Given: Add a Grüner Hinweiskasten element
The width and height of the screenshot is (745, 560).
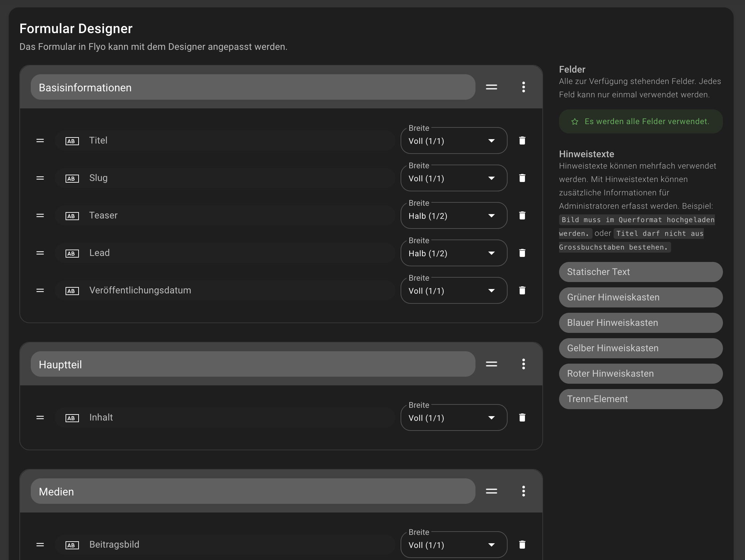Looking at the screenshot, I should pyautogui.click(x=641, y=297).
